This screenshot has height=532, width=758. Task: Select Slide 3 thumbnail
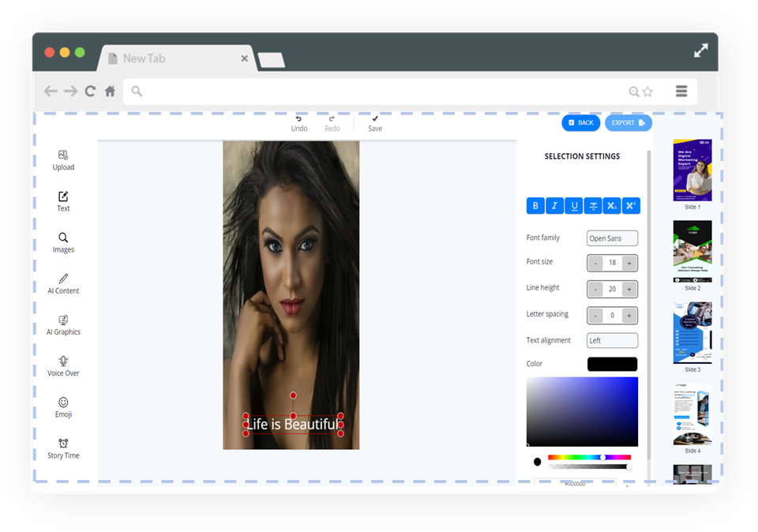(x=692, y=333)
